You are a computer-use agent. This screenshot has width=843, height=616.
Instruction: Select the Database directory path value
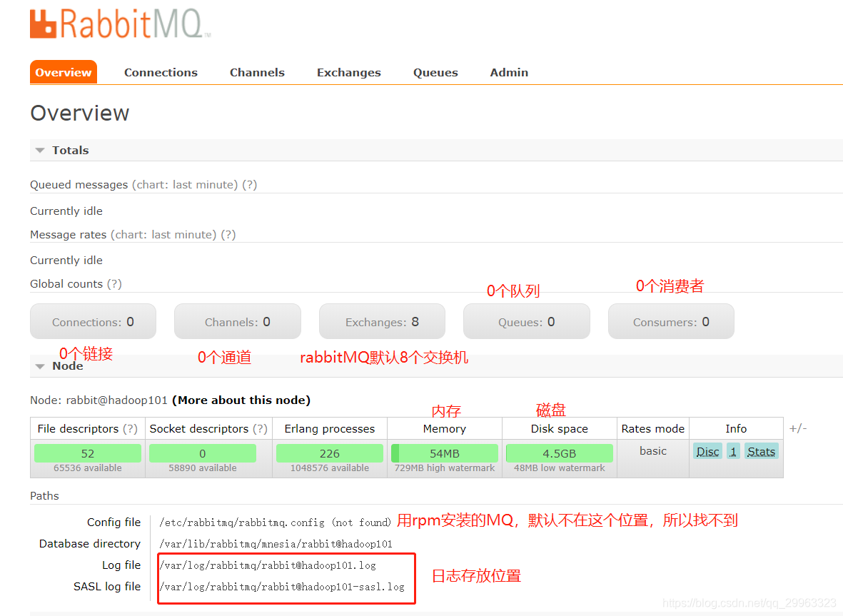pos(276,544)
